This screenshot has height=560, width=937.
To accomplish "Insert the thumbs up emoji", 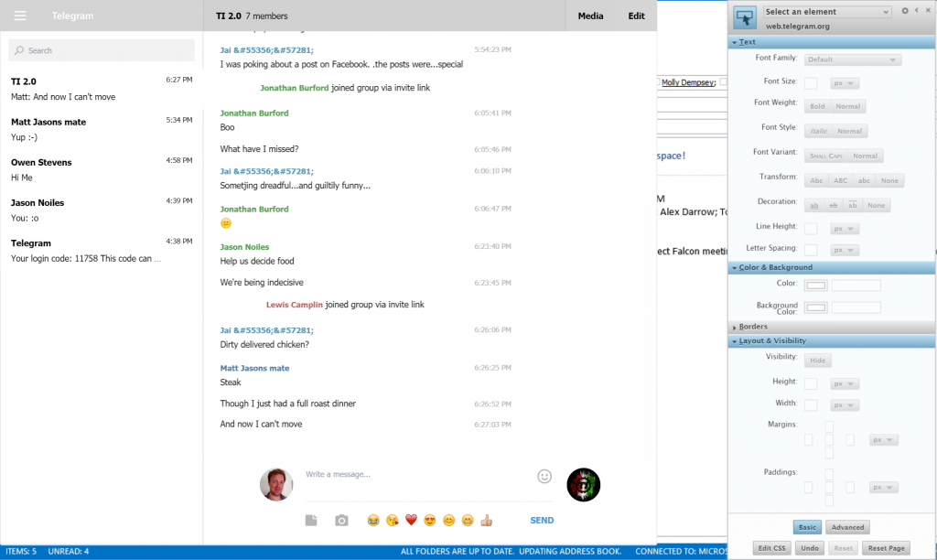I will 487,520.
